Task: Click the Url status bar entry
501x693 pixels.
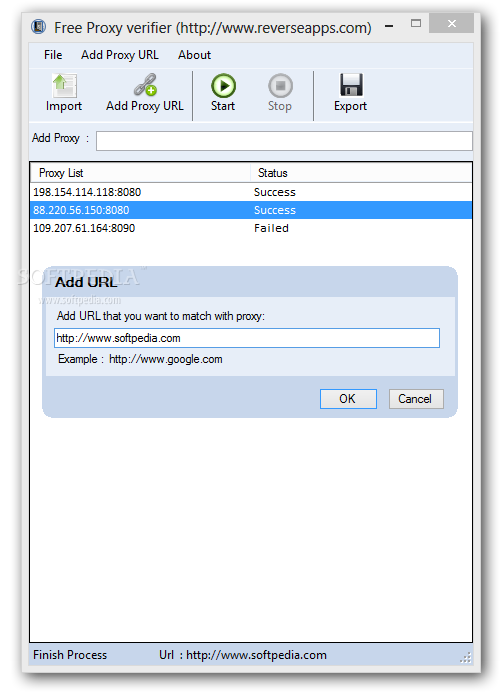Action: [243, 655]
